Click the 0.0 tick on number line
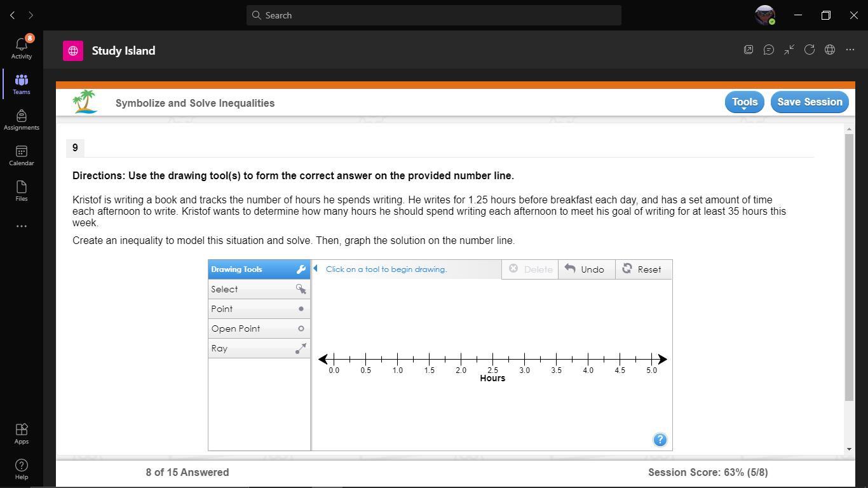Viewport: 868px width, 488px height. coord(334,360)
